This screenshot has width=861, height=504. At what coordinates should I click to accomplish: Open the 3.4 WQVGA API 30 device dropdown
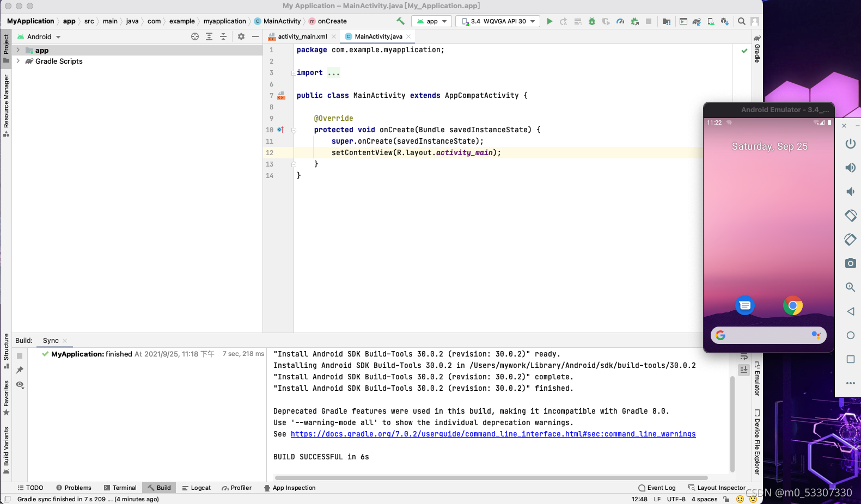coord(498,21)
